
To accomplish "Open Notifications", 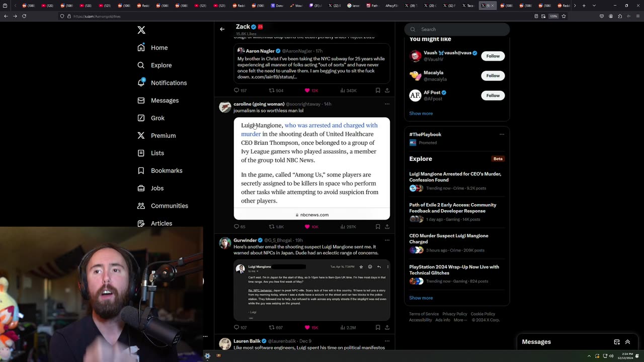I will click(162, 83).
